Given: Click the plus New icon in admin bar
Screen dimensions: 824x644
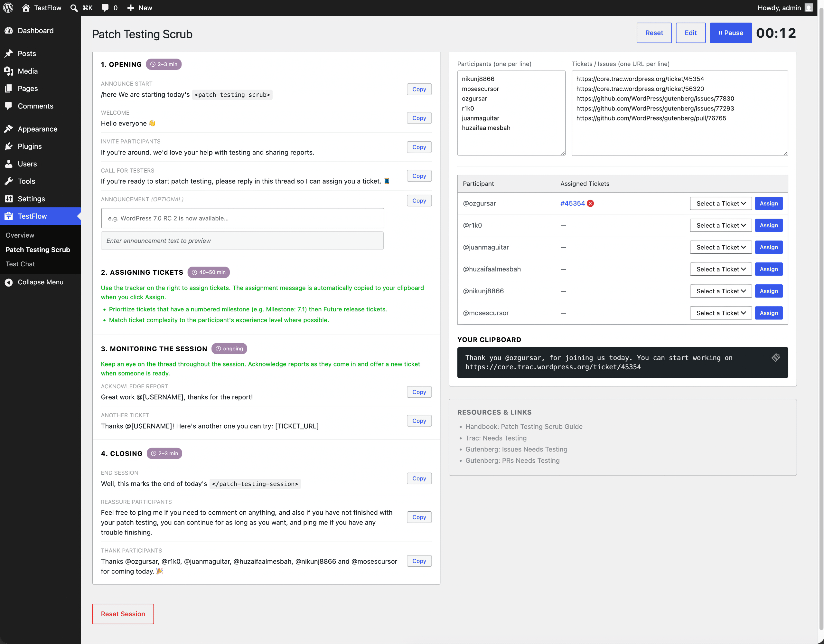Looking at the screenshot, I should tap(131, 8).
